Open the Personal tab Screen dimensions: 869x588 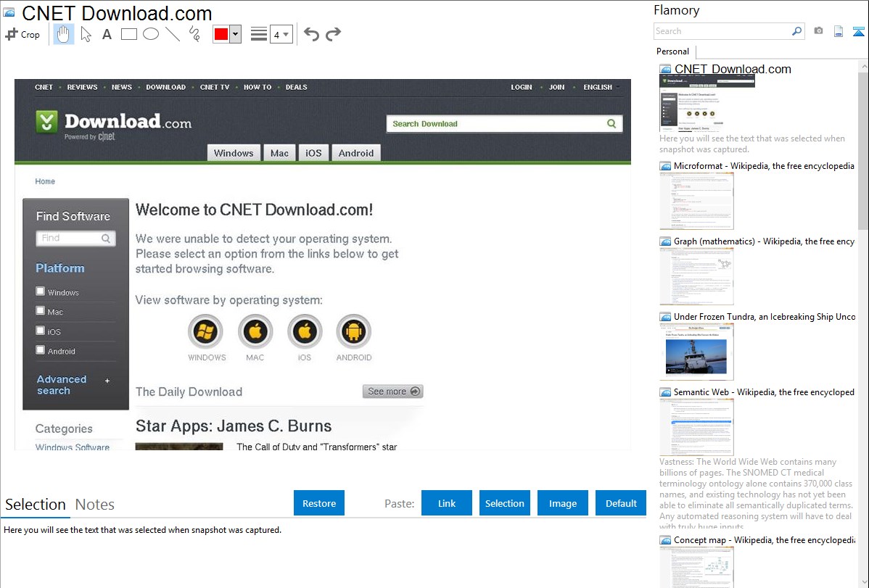coord(672,51)
